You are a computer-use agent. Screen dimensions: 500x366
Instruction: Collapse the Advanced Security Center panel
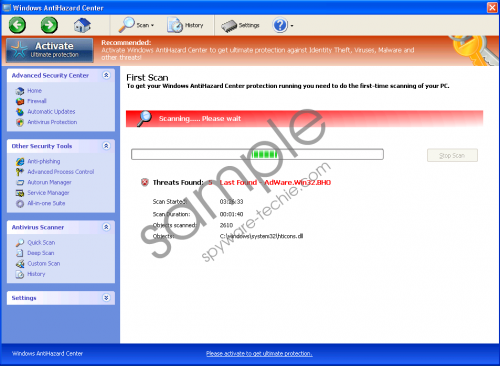click(106, 75)
